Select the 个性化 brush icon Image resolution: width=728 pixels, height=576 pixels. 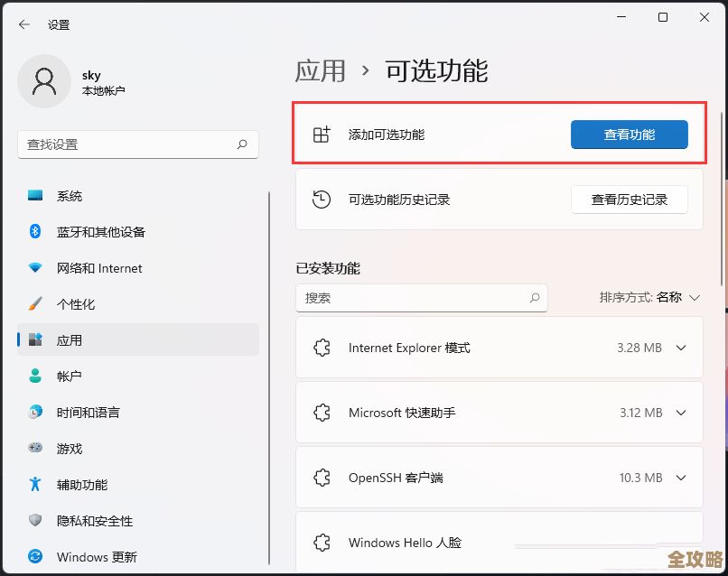coord(36,304)
